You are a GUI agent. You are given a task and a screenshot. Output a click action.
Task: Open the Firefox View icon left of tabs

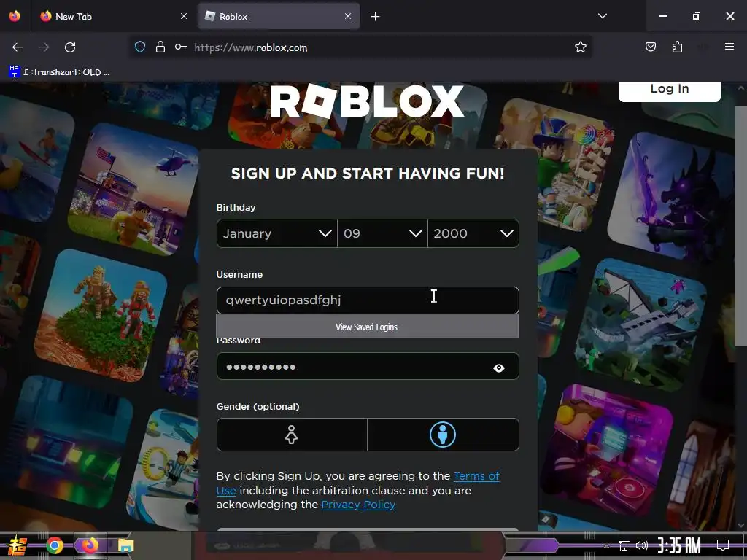click(x=15, y=16)
